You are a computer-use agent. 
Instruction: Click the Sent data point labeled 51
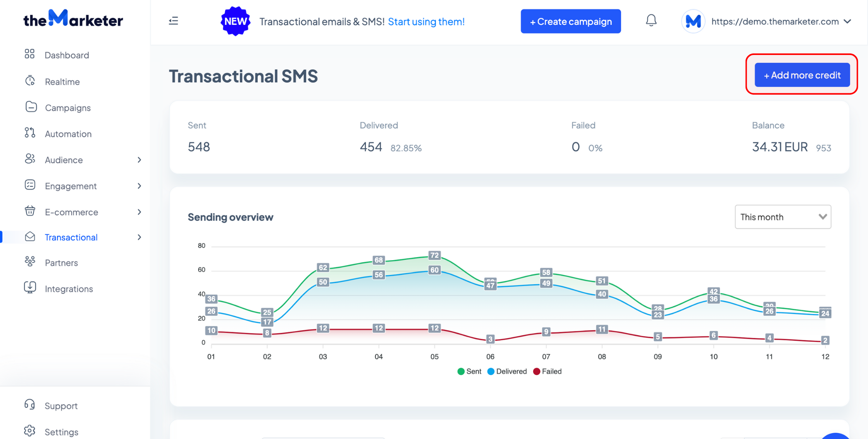(602, 281)
